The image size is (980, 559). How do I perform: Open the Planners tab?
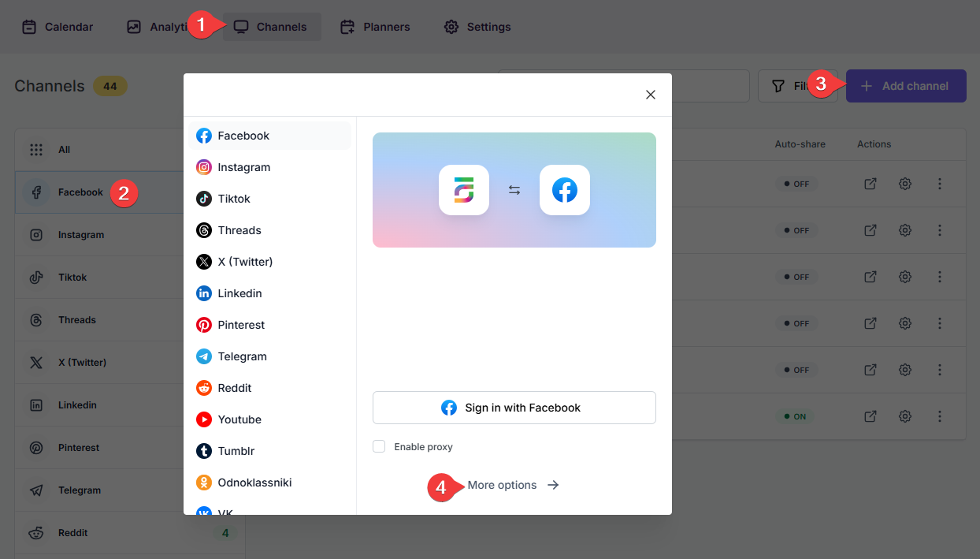click(x=375, y=27)
